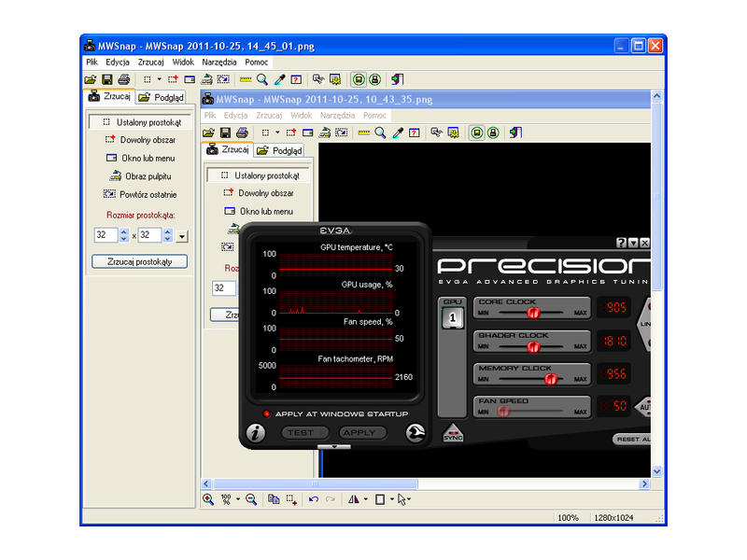Open the Pomoc menu

point(257,62)
